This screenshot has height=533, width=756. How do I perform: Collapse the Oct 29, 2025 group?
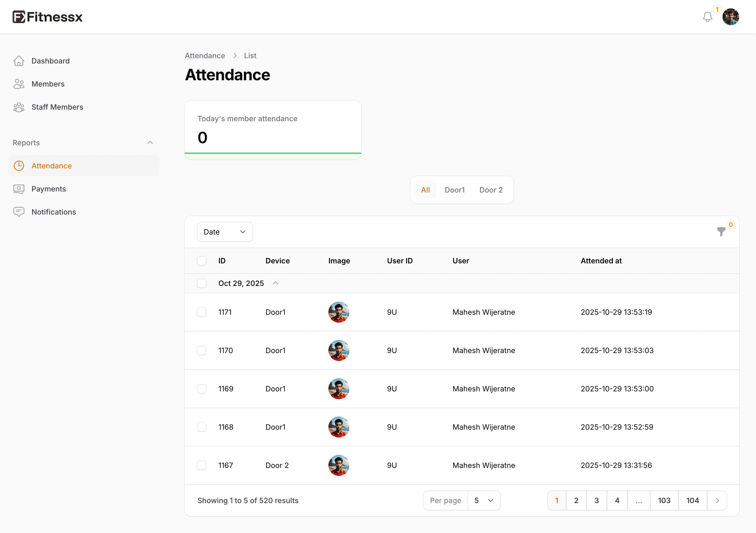[x=276, y=283]
